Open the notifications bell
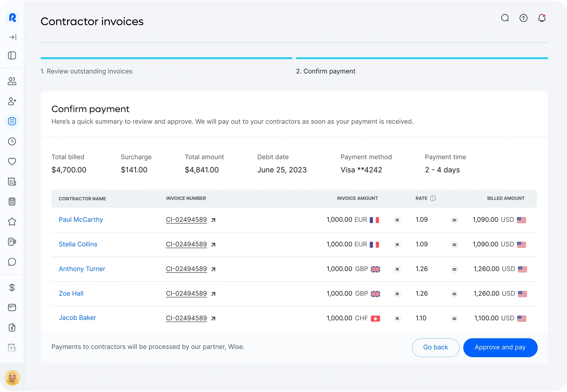This screenshot has height=392, width=567. pyautogui.click(x=542, y=18)
